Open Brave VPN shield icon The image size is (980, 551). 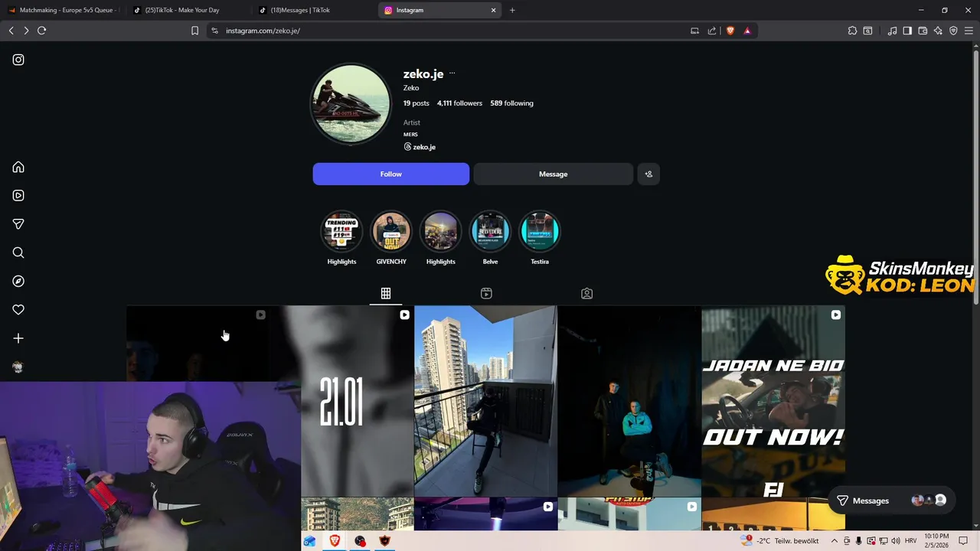953,31
